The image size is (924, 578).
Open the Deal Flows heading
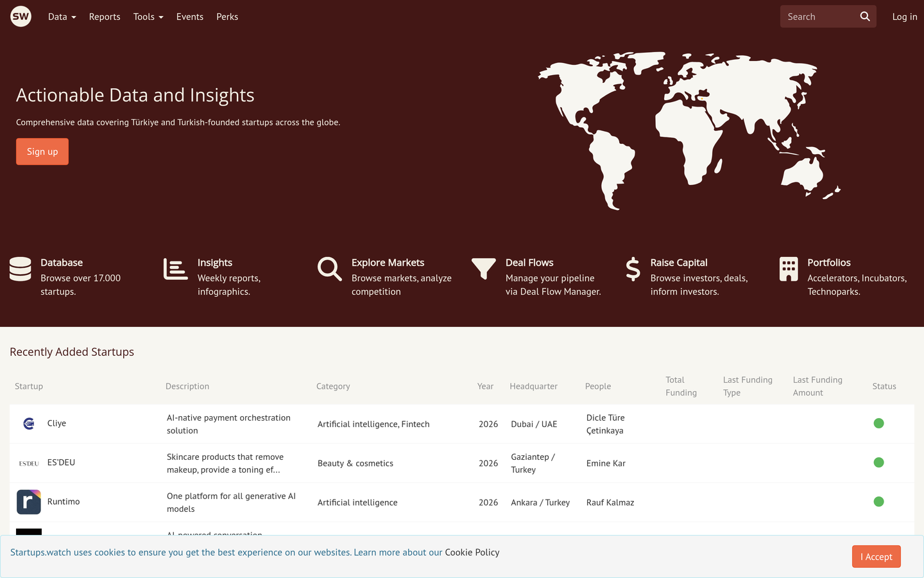pyautogui.click(x=529, y=263)
